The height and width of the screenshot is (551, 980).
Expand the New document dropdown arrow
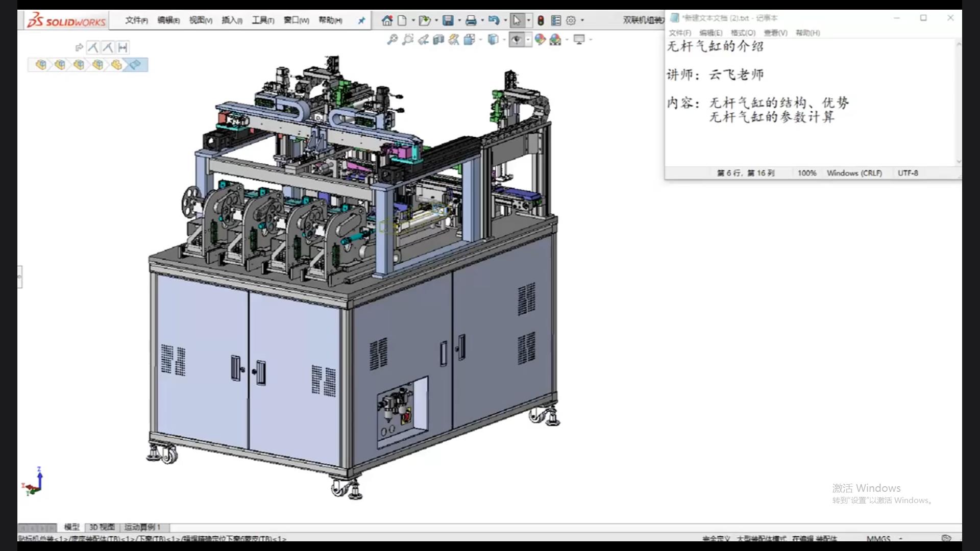pos(413,20)
